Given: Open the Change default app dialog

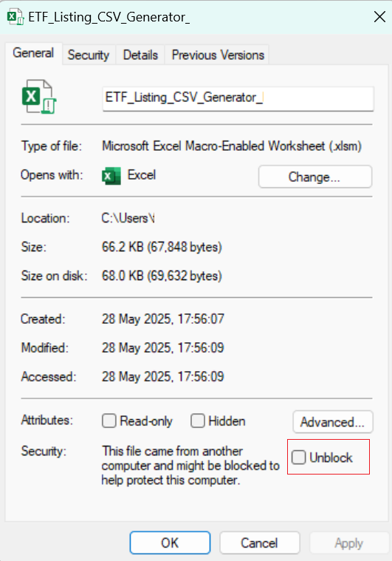Looking at the screenshot, I should pyautogui.click(x=314, y=177).
